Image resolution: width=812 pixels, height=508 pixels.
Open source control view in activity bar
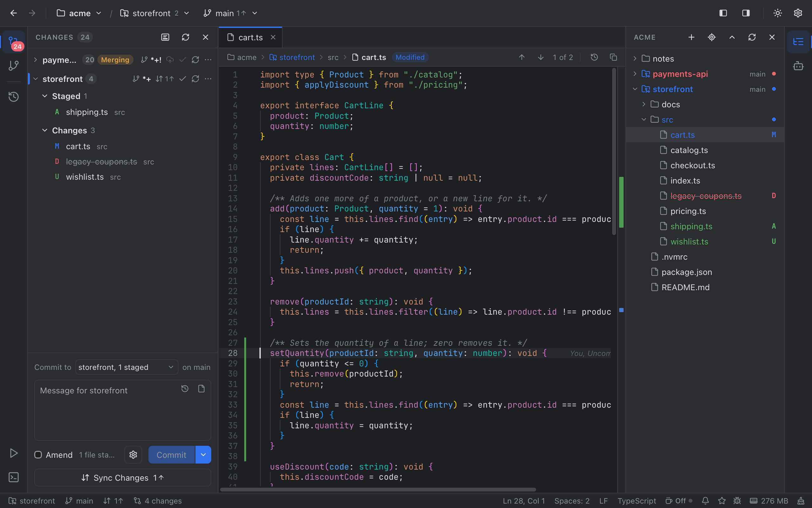(14, 42)
